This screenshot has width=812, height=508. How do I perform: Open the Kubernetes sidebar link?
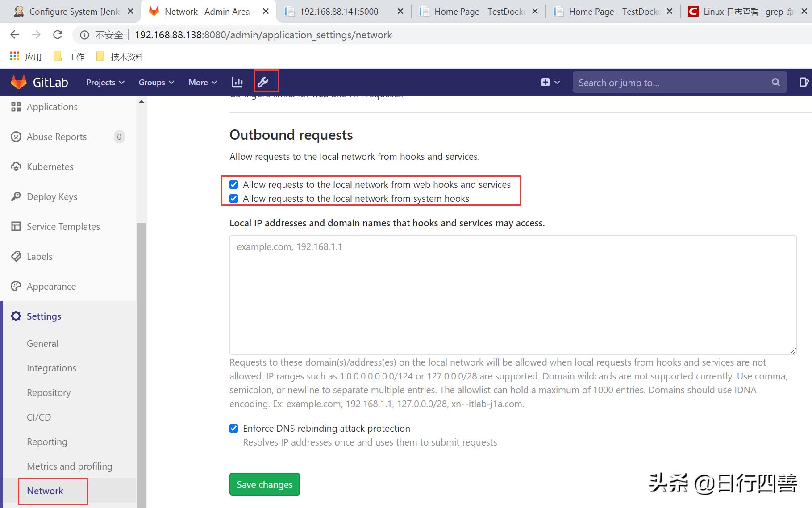(x=50, y=167)
